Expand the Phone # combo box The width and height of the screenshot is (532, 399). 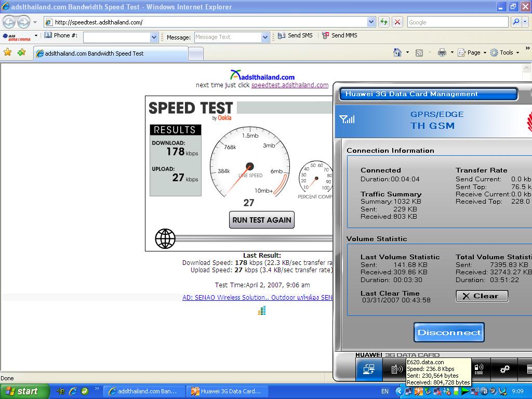click(154, 37)
